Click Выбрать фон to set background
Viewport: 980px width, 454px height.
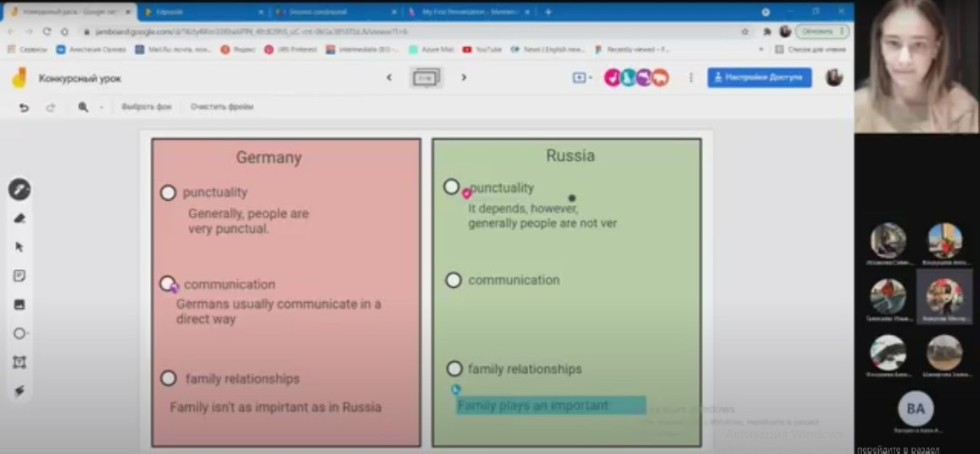pyautogui.click(x=146, y=107)
